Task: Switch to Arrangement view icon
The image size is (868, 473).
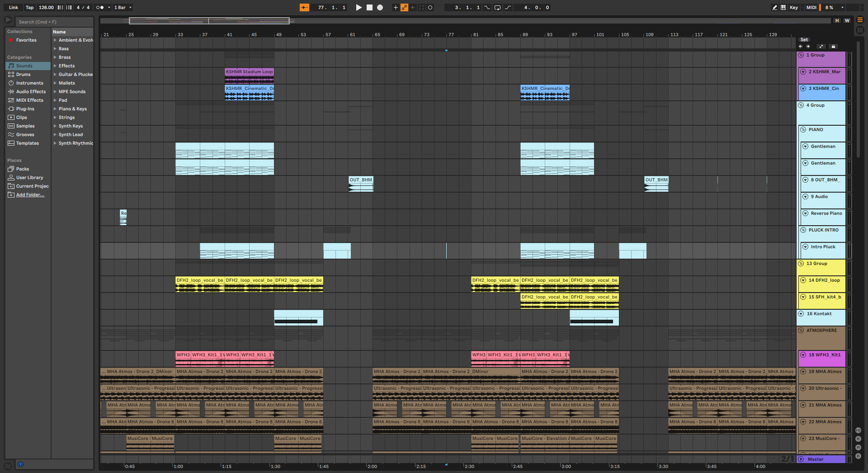Action: (860, 20)
